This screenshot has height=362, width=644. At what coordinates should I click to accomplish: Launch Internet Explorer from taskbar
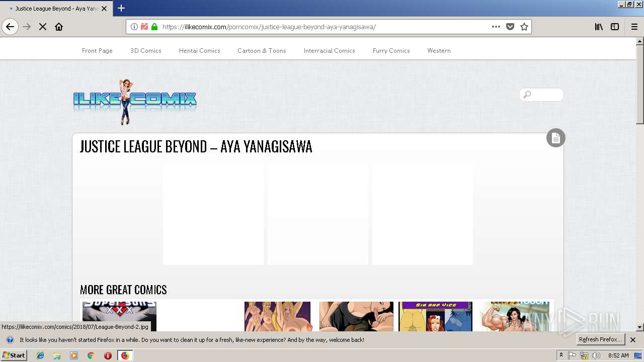point(40,355)
